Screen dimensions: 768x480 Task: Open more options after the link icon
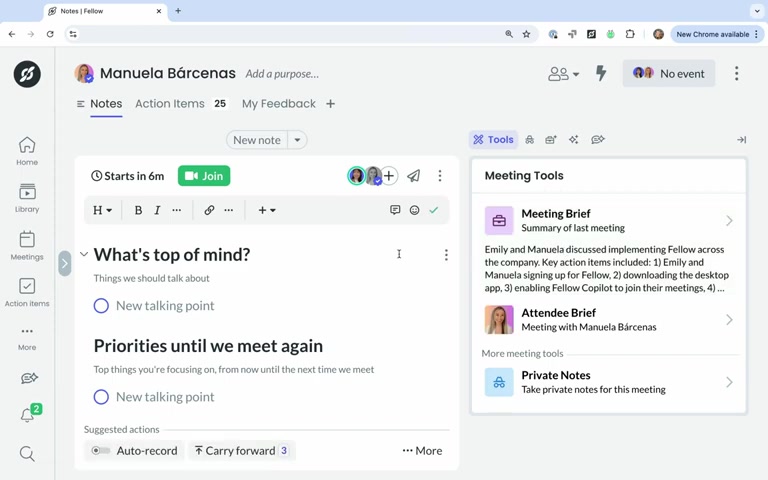[229, 210]
